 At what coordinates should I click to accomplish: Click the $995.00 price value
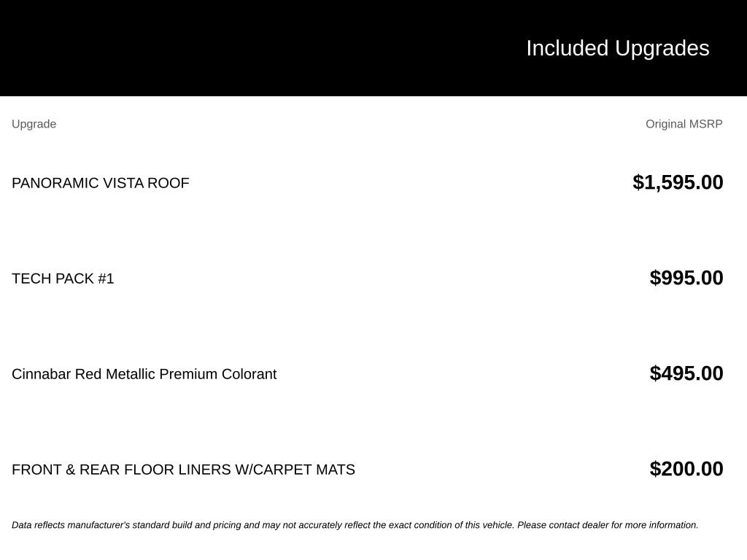[x=686, y=278]
